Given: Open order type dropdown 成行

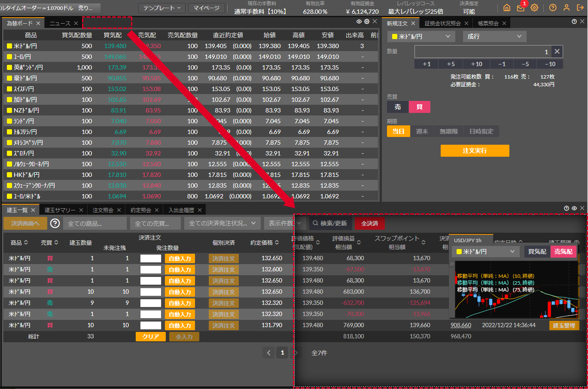Looking at the screenshot, I should click(494, 36).
